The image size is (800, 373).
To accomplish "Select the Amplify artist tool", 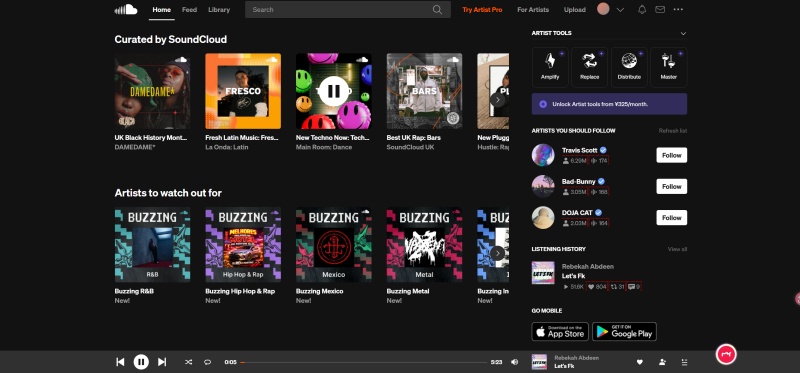I will (x=549, y=67).
